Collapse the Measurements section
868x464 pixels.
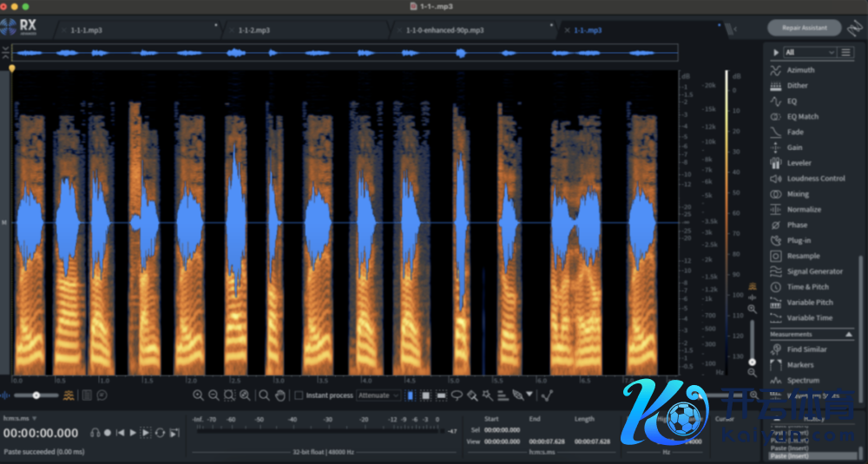[849, 335]
